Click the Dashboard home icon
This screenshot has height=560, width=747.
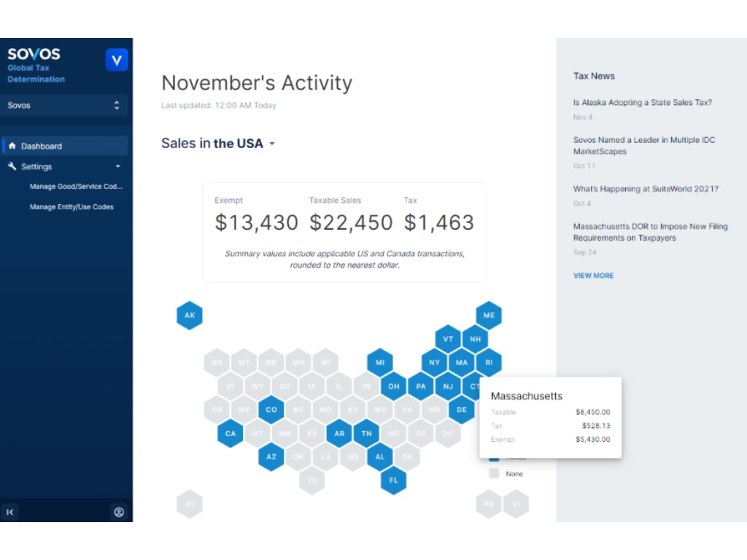click(x=12, y=146)
